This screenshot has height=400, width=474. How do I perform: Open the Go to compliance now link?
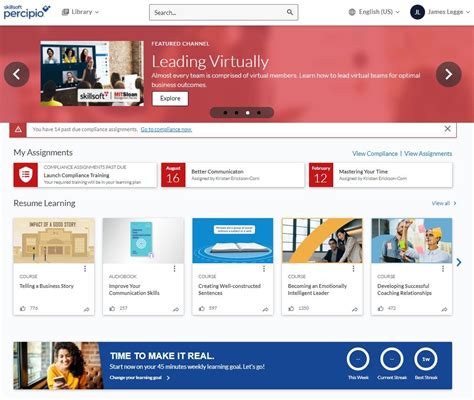[x=166, y=129]
